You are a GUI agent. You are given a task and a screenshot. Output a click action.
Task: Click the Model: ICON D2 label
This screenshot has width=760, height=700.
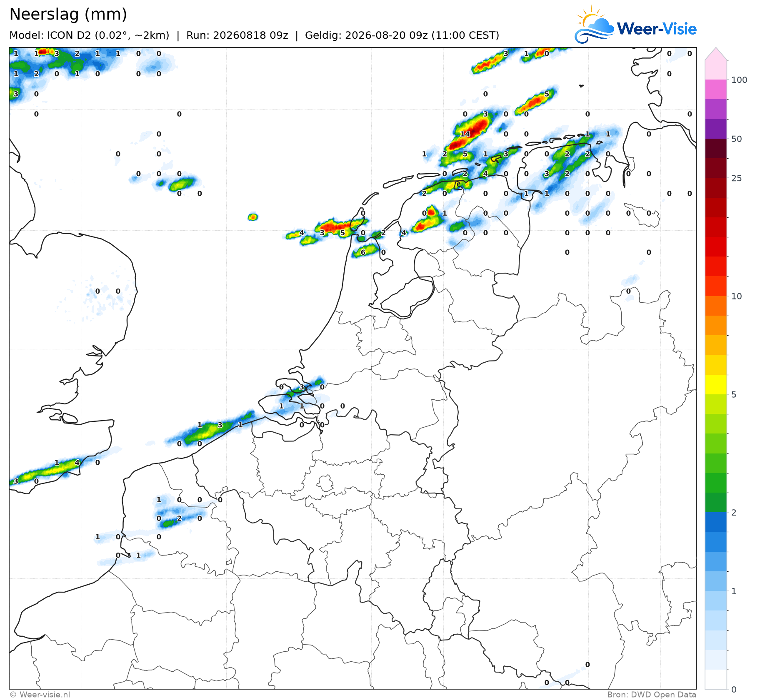click(89, 35)
